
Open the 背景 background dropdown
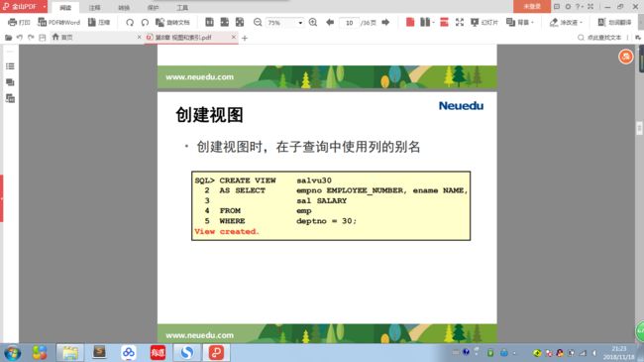pyautogui.click(x=520, y=22)
